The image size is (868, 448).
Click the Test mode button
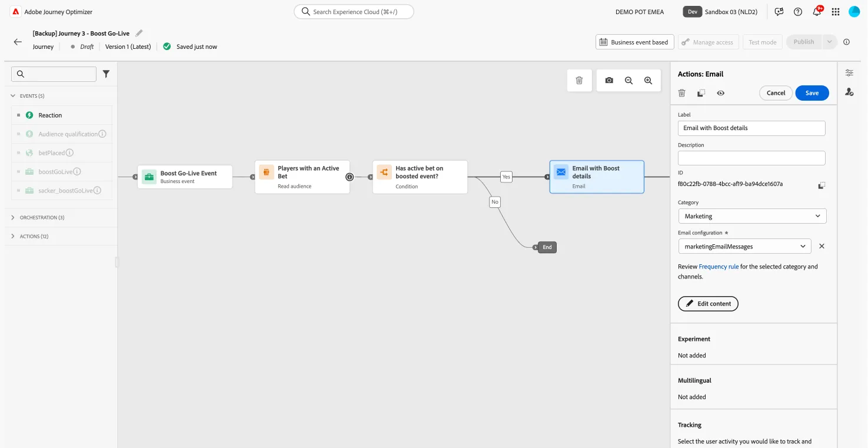point(763,42)
